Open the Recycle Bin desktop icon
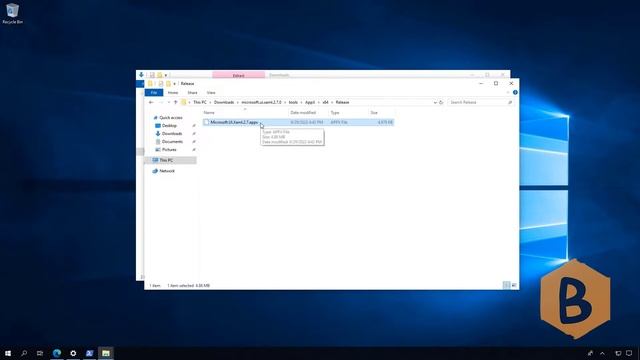Screen dimensions: 640x360 tap(12, 13)
